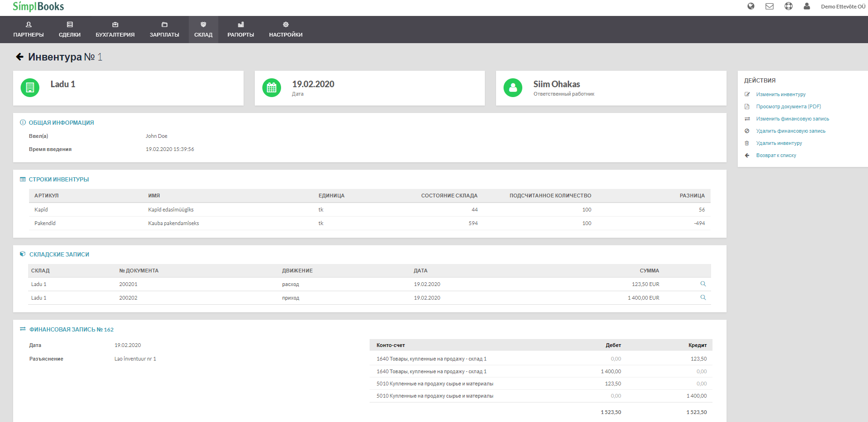Click Удалить инвентуру link
868x422 pixels.
click(779, 143)
